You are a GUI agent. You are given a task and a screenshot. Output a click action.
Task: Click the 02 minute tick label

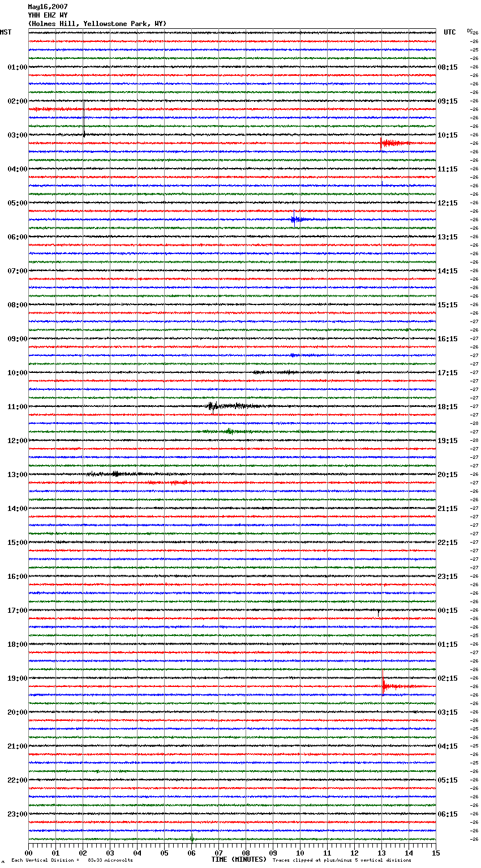(x=83, y=853)
